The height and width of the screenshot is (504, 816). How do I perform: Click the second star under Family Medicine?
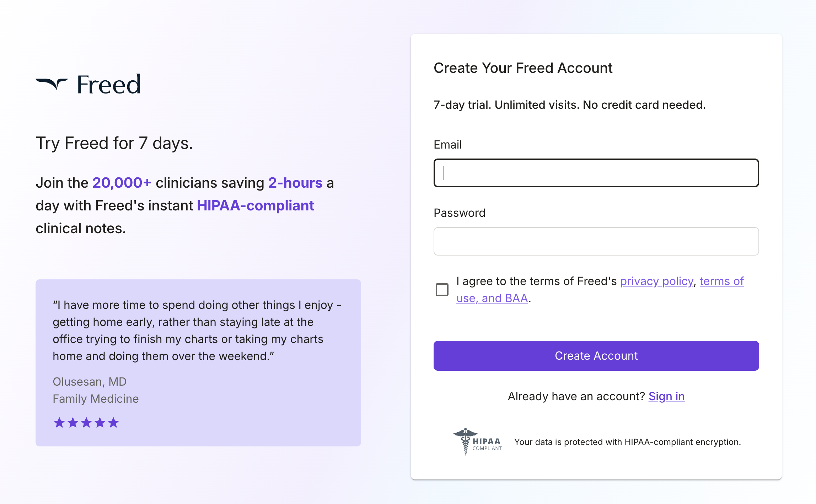click(x=73, y=423)
